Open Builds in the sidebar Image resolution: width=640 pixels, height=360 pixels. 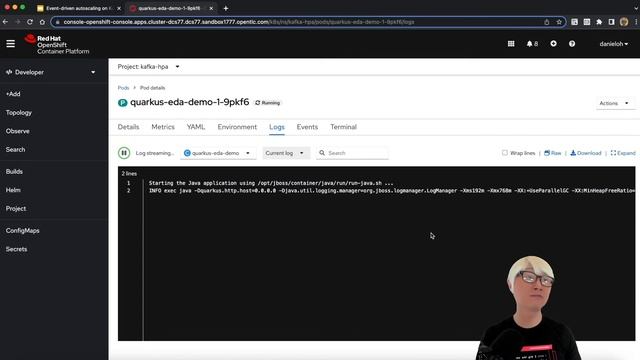click(14, 171)
